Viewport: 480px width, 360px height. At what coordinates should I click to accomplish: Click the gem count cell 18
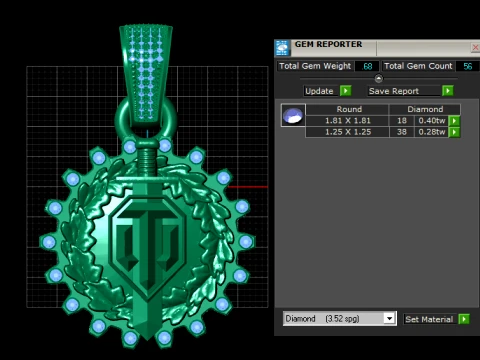click(402, 121)
